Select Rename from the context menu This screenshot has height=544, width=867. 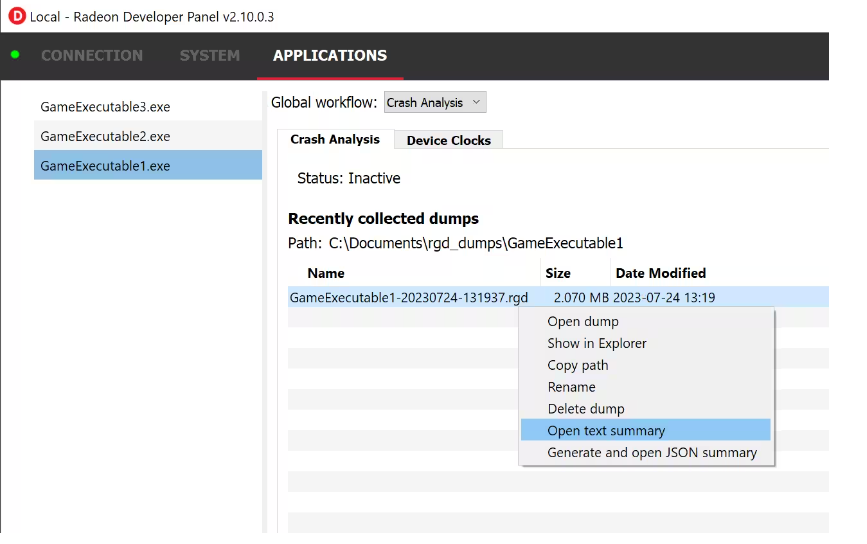571,387
